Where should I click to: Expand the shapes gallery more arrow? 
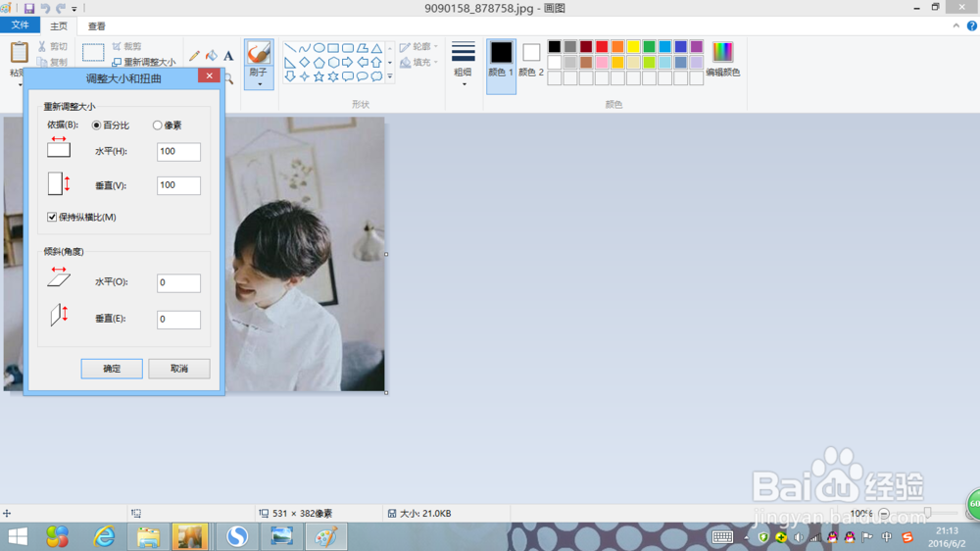[390, 76]
